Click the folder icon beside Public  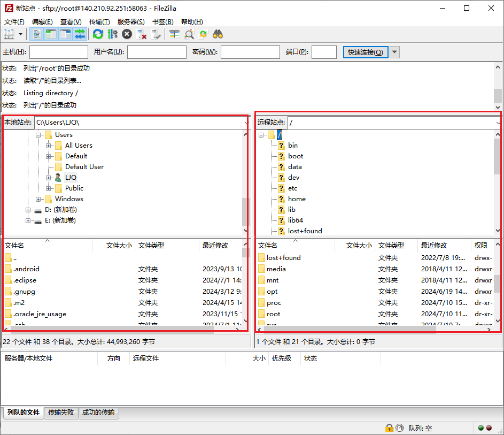(58, 188)
